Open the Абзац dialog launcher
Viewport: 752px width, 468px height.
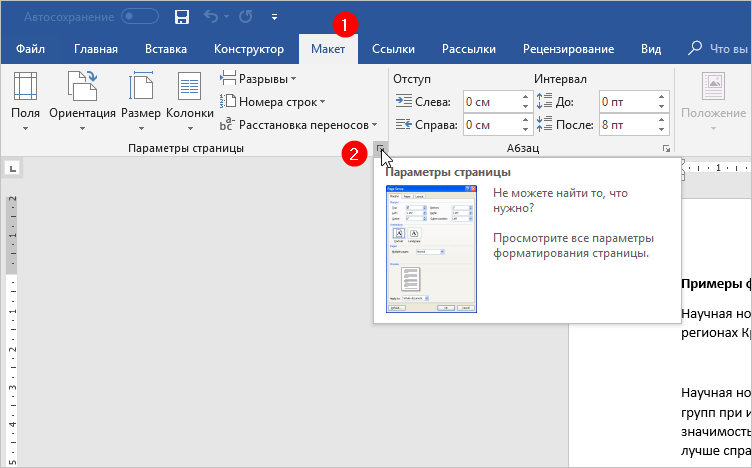pyautogui.click(x=666, y=149)
